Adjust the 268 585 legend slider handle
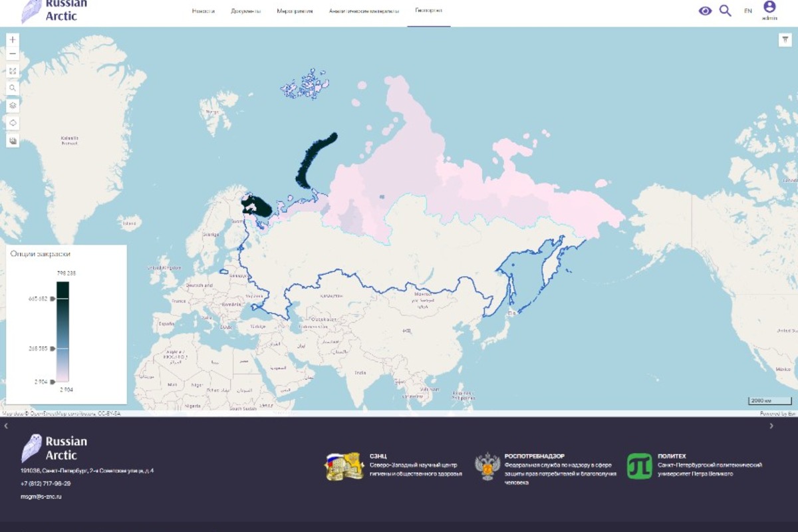The height and width of the screenshot is (532, 798). tap(53, 348)
